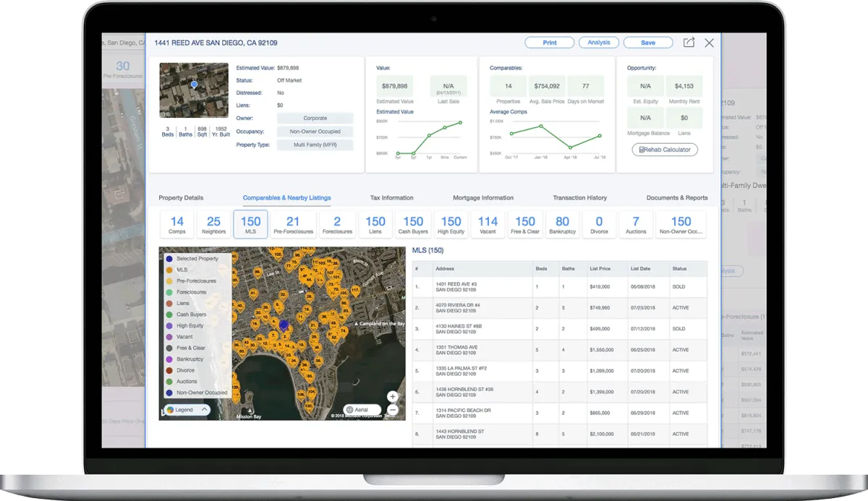
Task: Select the 14 Comps tile
Action: (x=177, y=225)
